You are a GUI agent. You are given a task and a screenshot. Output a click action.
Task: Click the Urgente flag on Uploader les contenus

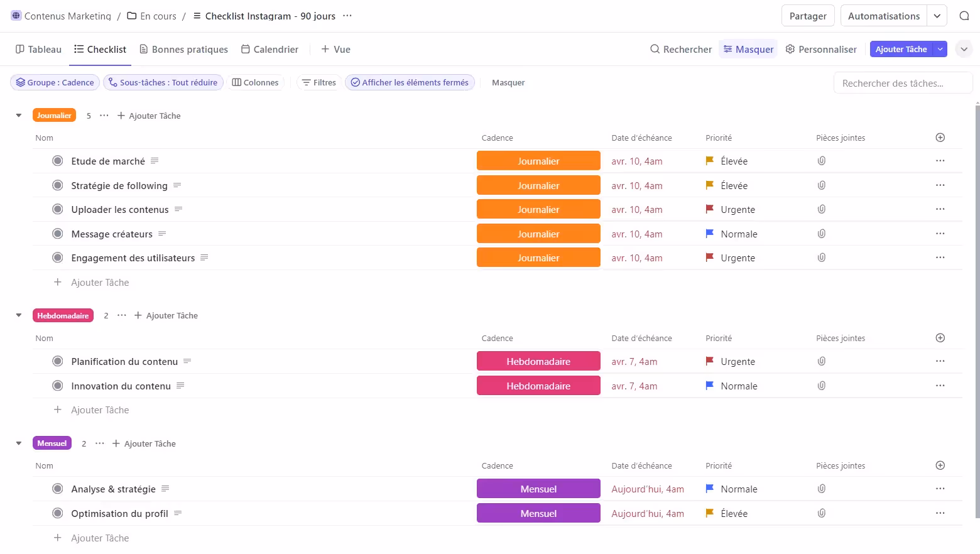pos(709,209)
